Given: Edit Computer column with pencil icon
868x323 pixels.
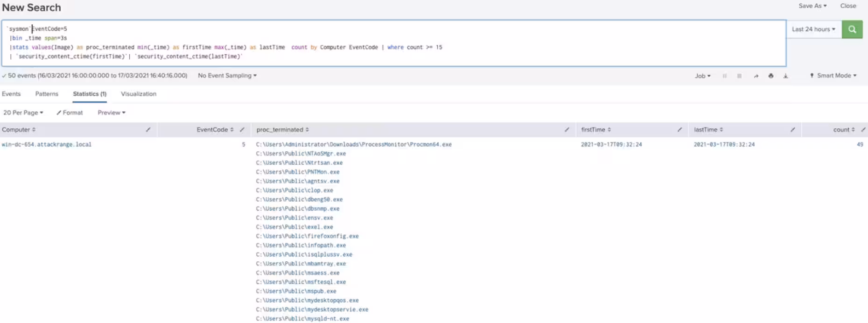Looking at the screenshot, I should pyautogui.click(x=148, y=130).
